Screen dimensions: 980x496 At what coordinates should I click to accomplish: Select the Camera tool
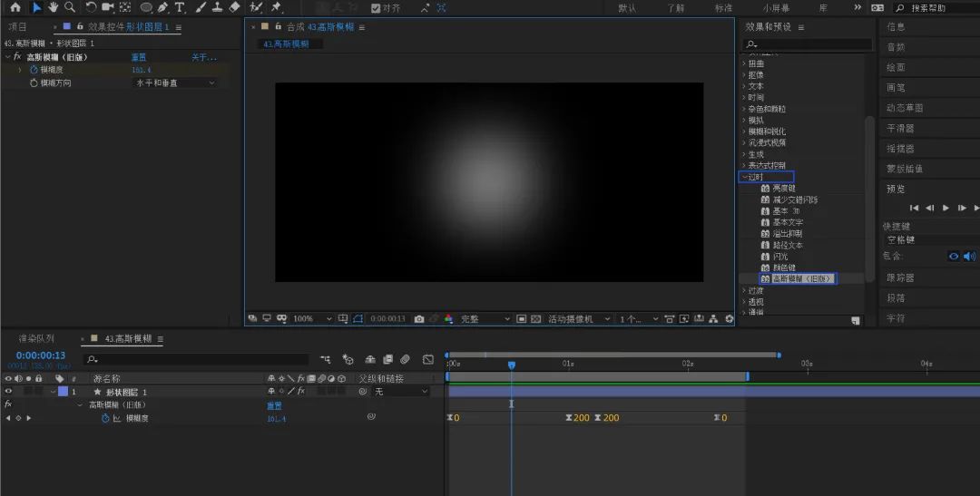(x=107, y=7)
